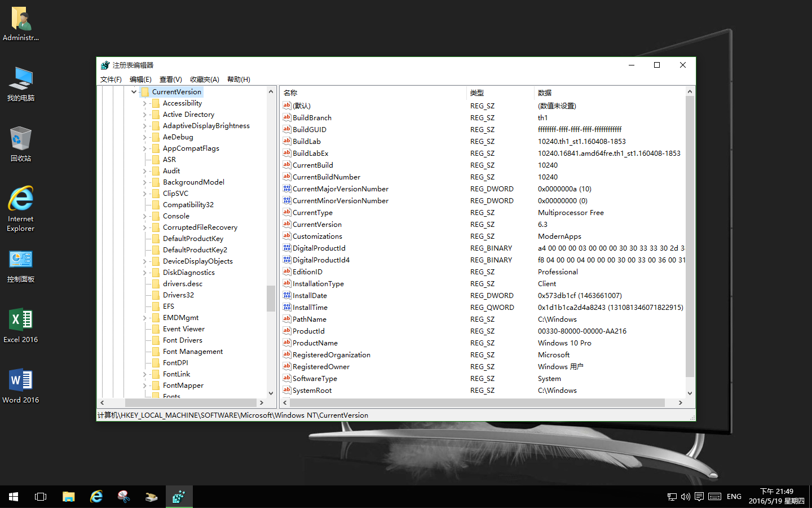The image size is (812, 508).
Task: Click the Accessibility folder icon
Action: pyautogui.click(x=156, y=103)
